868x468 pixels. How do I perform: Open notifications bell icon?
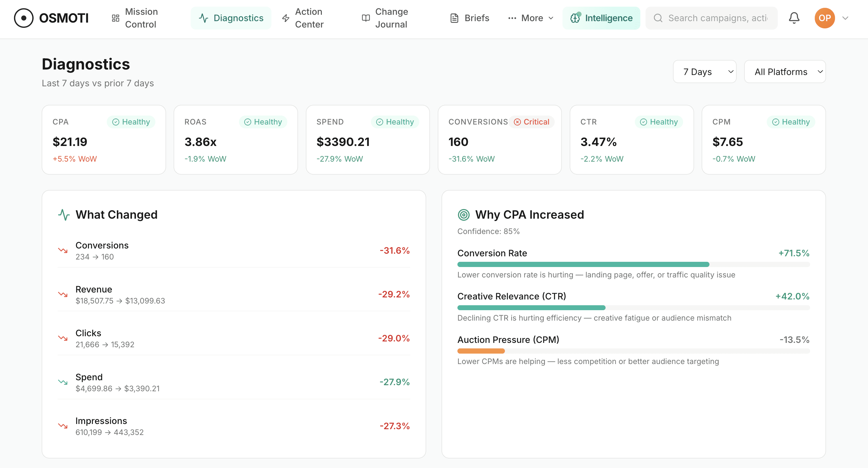click(794, 18)
